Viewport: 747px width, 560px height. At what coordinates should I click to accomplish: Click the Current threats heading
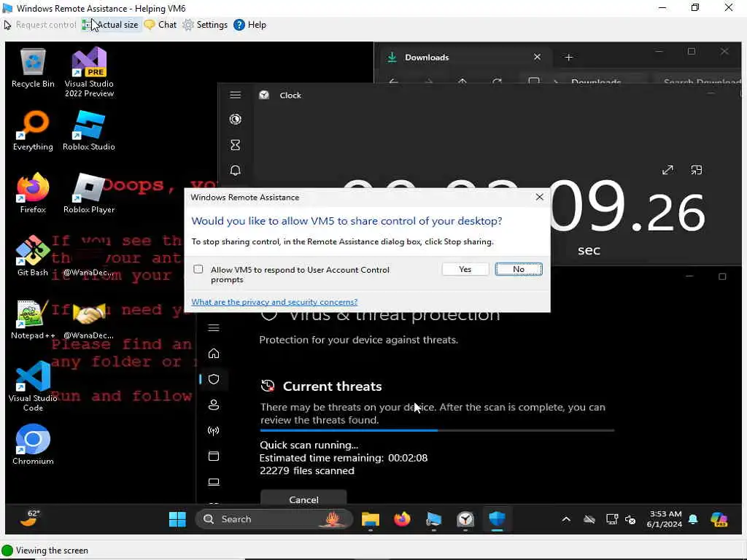point(332,386)
